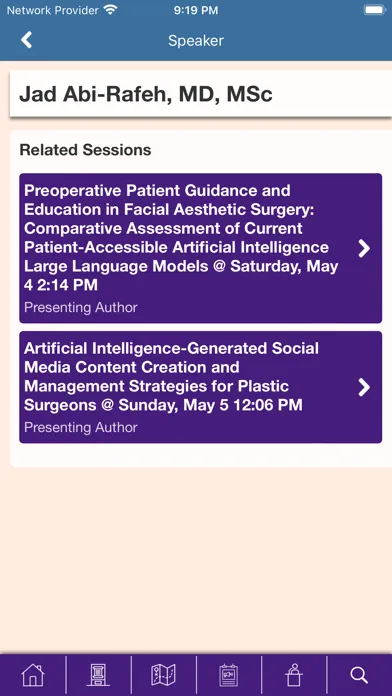This screenshot has height=696, width=392.
Task: Tap the Network Provider carrier label
Action: [52, 10]
